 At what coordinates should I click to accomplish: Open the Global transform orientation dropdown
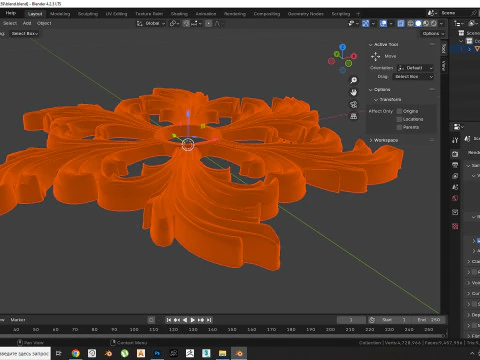pyautogui.click(x=151, y=23)
